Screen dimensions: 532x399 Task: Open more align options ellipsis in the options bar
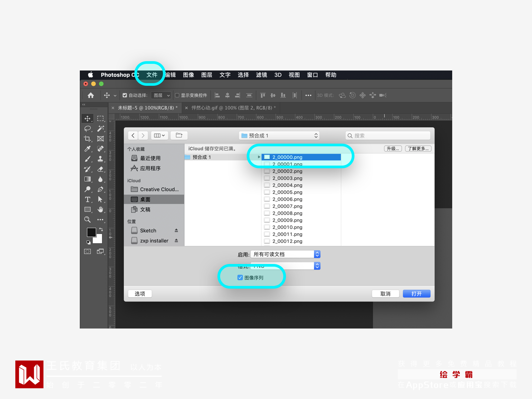(x=308, y=95)
